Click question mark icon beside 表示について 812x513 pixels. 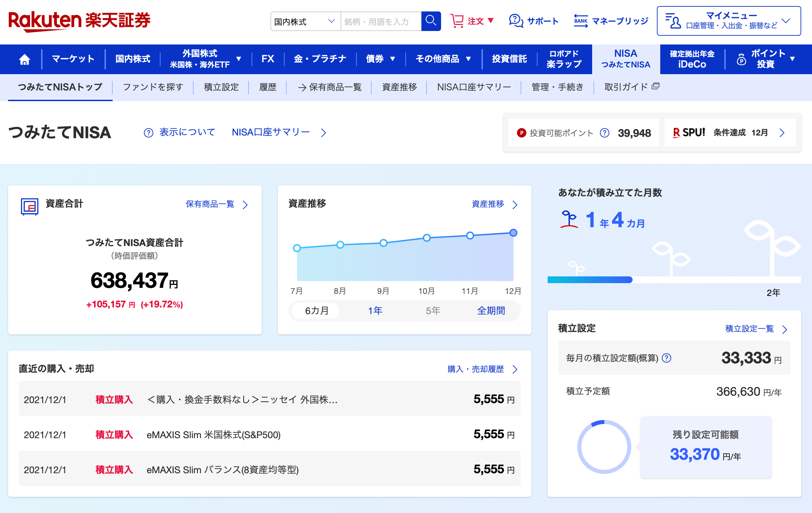point(148,133)
